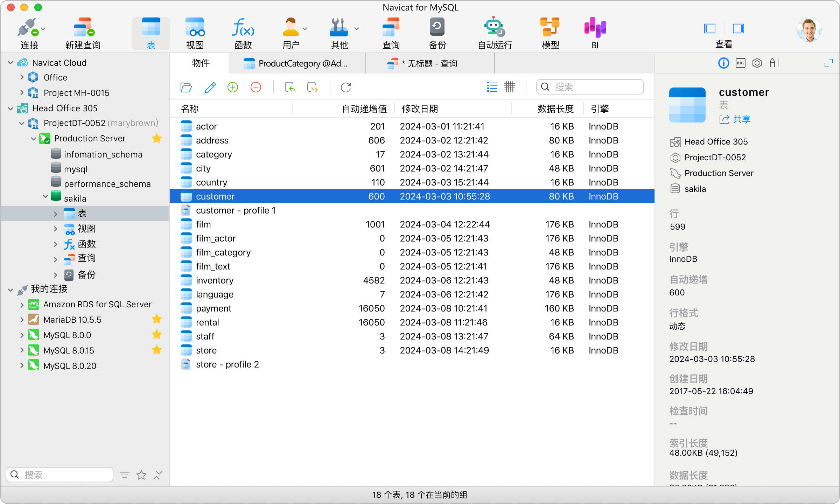The height and width of the screenshot is (504, 840).
Task: Create a new query with 新建查询
Action: (83, 32)
